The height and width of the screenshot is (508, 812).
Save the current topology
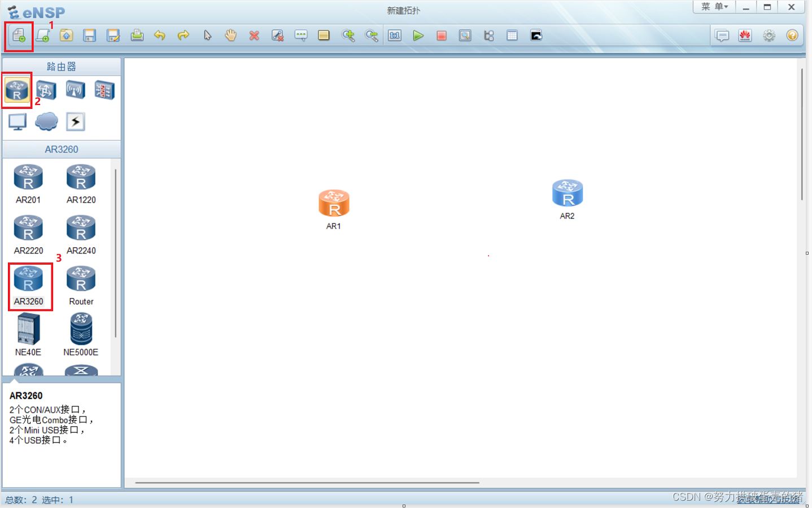point(89,36)
